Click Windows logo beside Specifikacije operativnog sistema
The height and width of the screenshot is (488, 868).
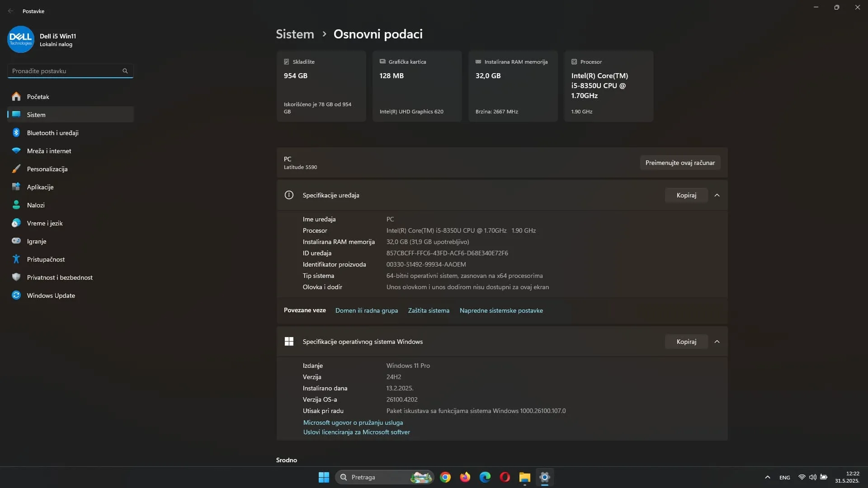[x=289, y=342]
